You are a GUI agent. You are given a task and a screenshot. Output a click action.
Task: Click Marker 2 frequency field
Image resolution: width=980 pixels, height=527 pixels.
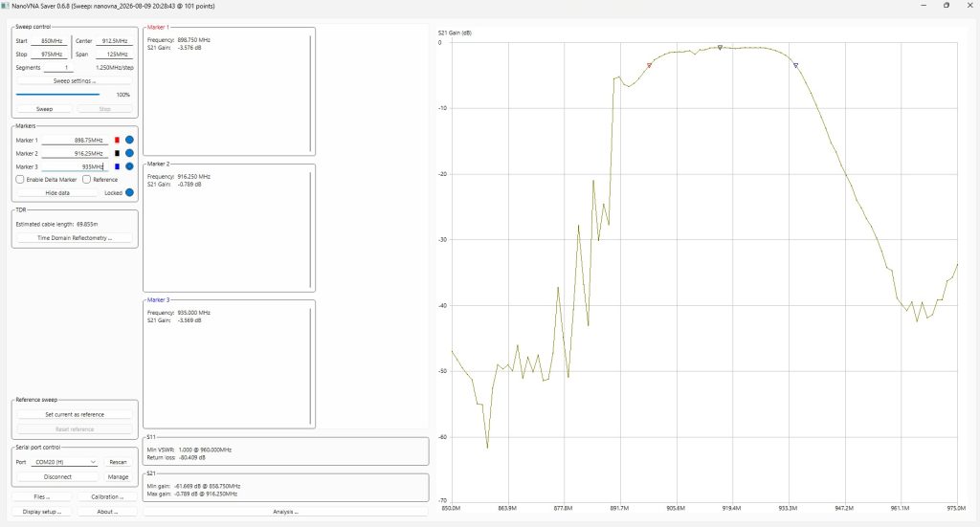tap(75, 153)
